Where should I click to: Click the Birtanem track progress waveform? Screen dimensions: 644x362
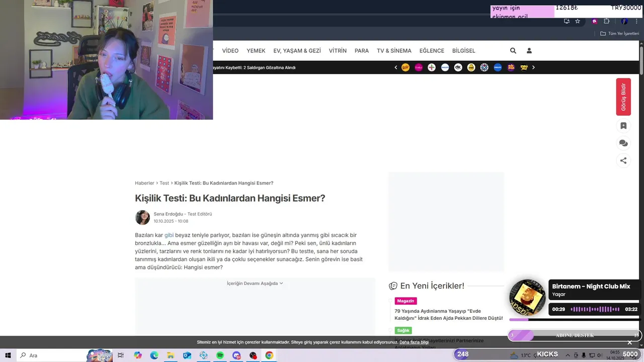tap(595, 309)
